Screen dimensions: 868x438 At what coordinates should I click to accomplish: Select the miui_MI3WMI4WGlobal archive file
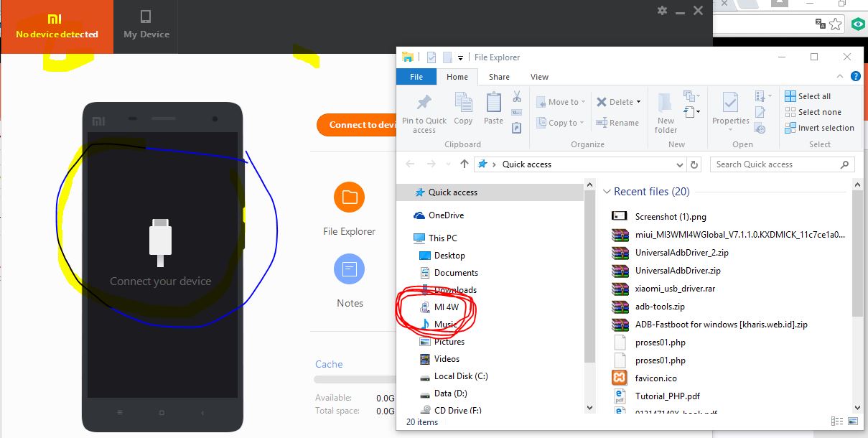[729, 234]
